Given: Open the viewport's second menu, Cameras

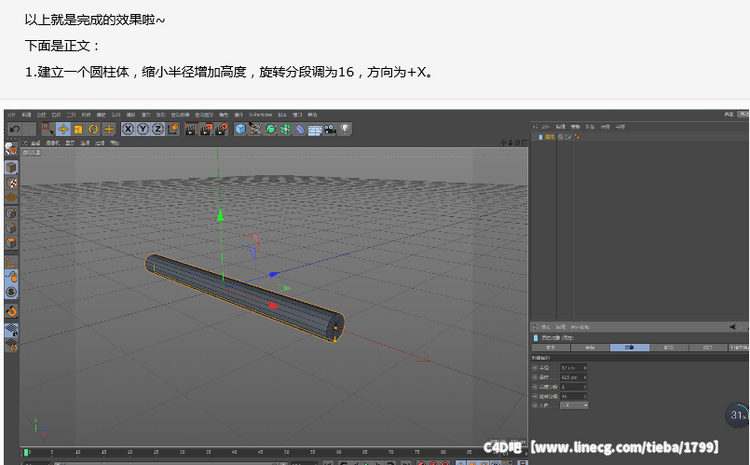Looking at the screenshot, I should (x=52, y=143).
